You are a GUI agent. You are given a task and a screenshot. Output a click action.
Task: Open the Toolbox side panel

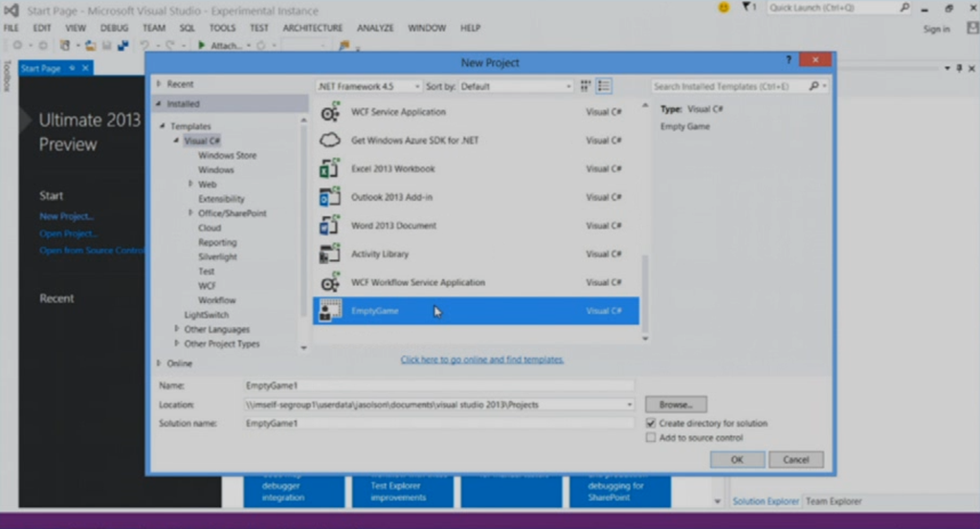8,77
